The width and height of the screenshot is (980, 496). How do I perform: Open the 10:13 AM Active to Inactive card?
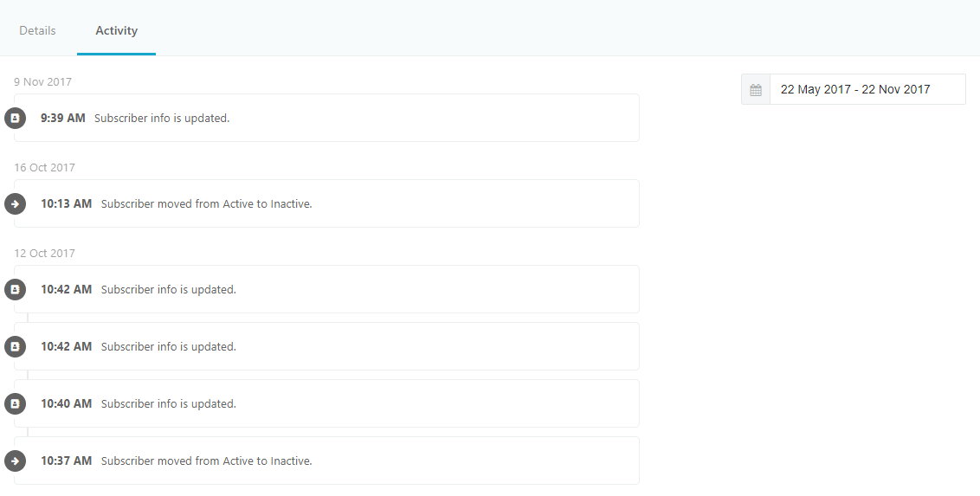[327, 203]
